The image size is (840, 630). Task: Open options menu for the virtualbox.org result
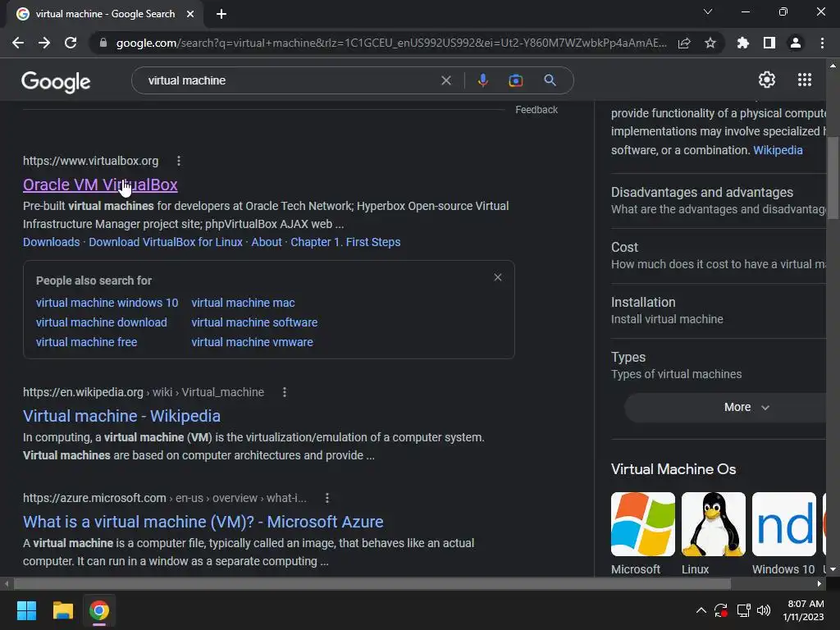click(x=179, y=161)
